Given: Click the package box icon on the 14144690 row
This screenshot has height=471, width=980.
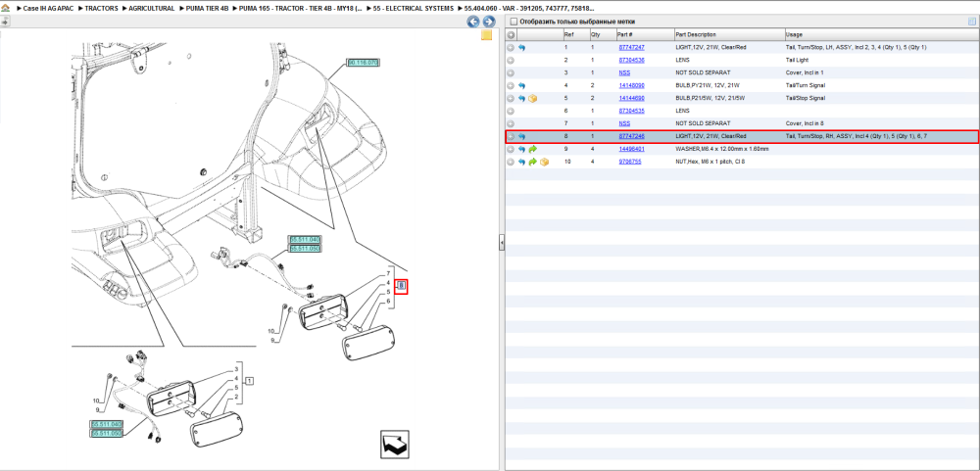Looking at the screenshot, I should [533, 98].
